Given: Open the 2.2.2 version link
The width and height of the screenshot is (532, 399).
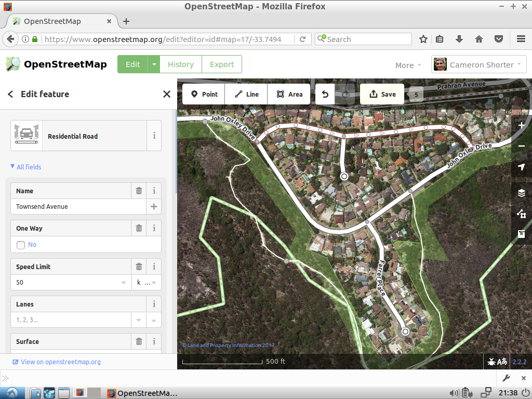Looking at the screenshot, I should (520, 362).
